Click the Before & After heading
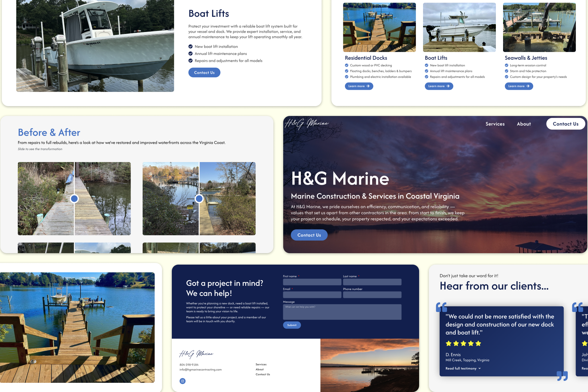This screenshot has height=392, width=588. point(49,132)
